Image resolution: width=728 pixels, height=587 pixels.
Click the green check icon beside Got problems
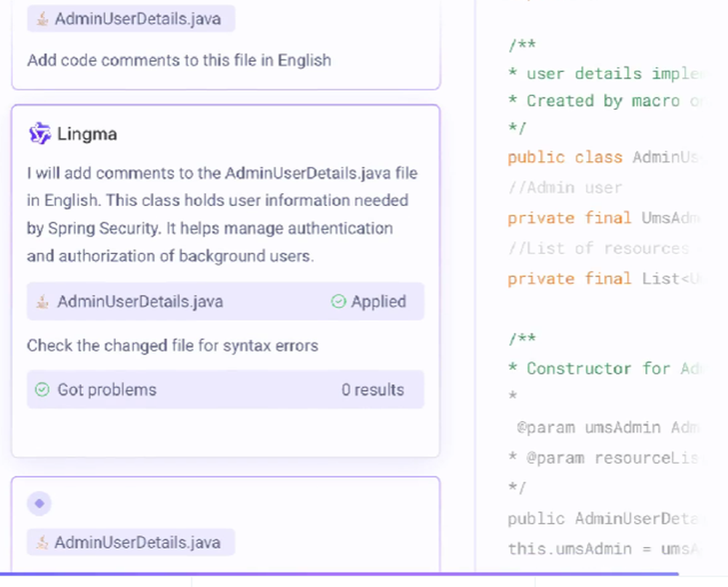coord(42,389)
